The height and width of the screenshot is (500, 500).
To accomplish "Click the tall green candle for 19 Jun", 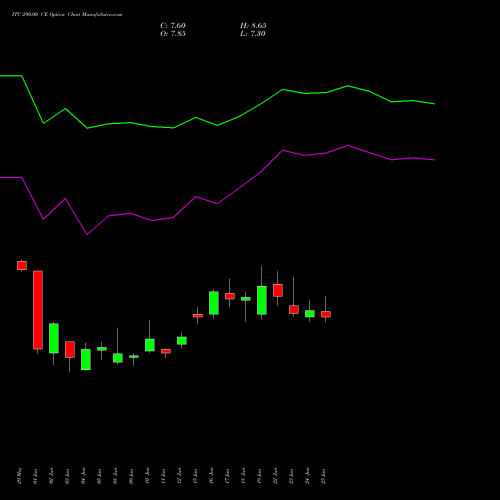I will 262,300.
